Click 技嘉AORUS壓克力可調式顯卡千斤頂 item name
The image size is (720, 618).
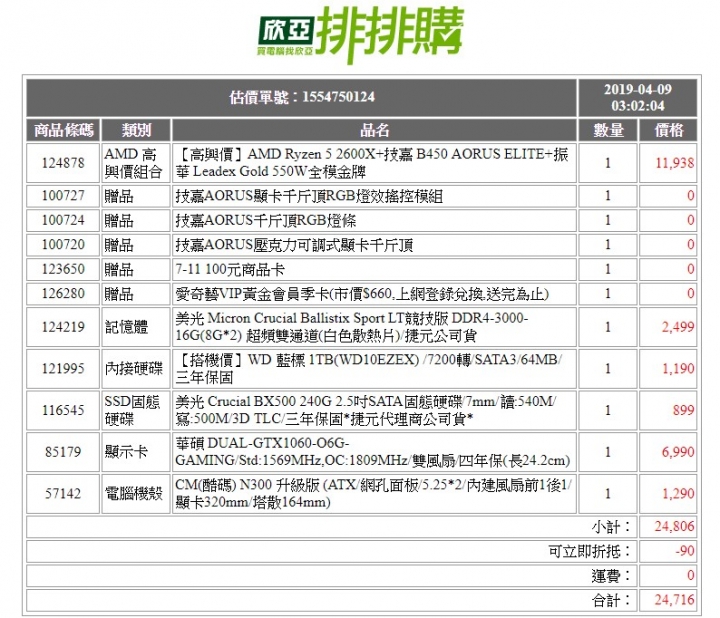(x=294, y=245)
